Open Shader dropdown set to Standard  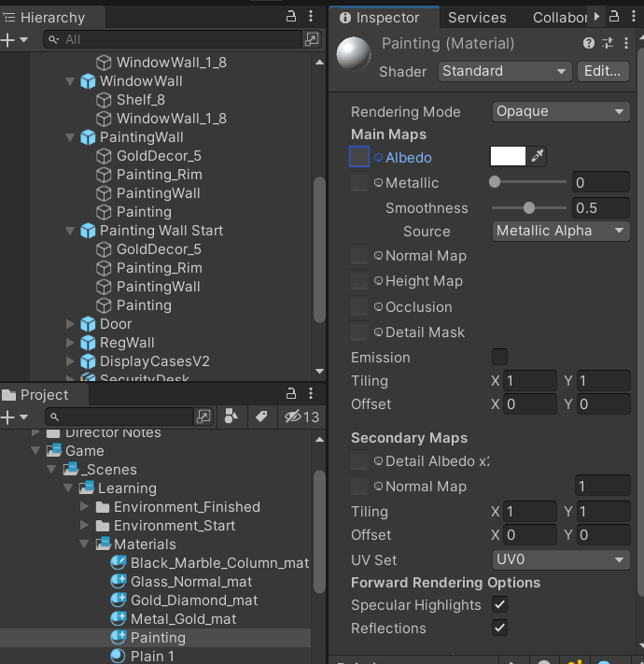point(505,71)
